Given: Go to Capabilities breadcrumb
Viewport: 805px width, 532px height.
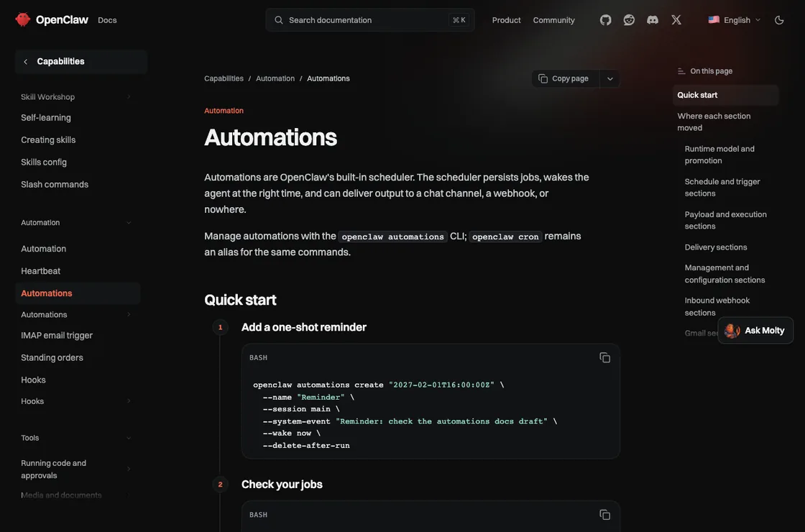Looking at the screenshot, I should [x=224, y=78].
